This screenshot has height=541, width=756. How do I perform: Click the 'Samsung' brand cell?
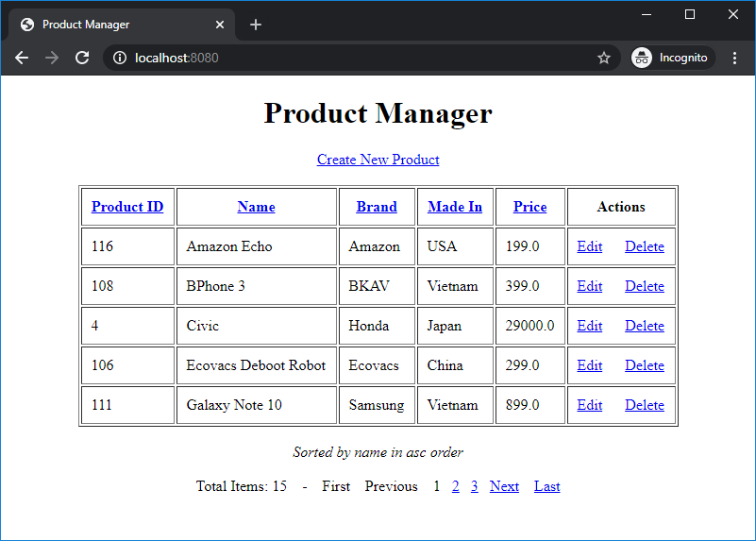[x=377, y=405]
